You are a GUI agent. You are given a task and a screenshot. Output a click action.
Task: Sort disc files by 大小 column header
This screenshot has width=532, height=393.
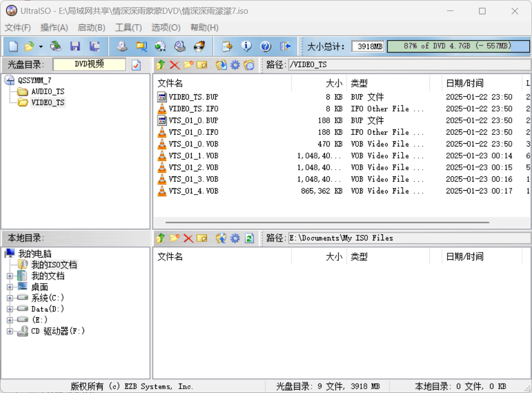click(x=319, y=83)
